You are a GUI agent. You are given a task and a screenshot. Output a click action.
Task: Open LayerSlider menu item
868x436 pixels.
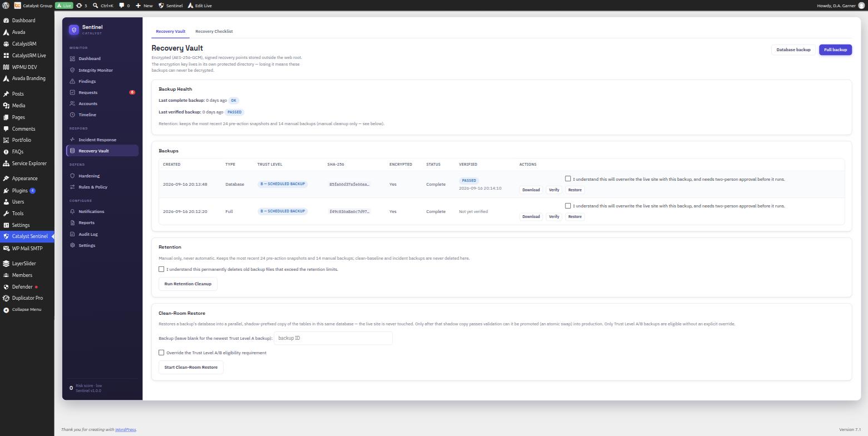tap(27, 264)
